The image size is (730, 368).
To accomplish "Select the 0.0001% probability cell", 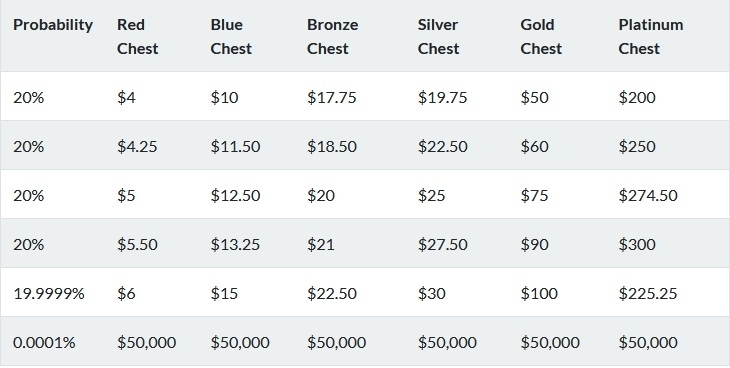I will click(x=44, y=342).
